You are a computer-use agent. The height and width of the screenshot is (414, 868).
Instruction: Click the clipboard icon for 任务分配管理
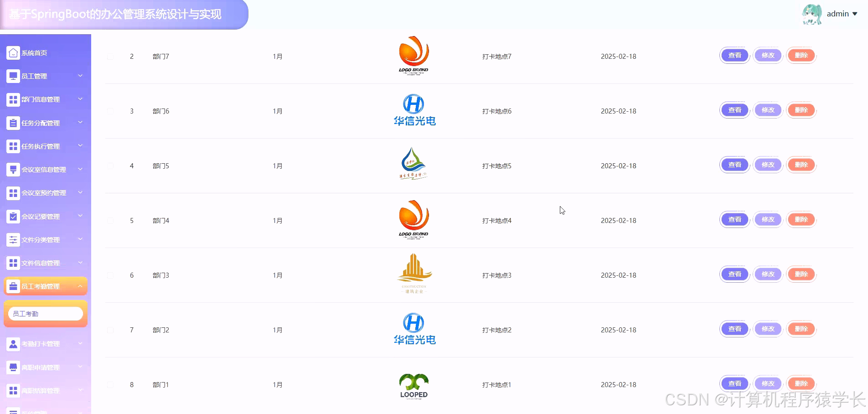(x=13, y=123)
